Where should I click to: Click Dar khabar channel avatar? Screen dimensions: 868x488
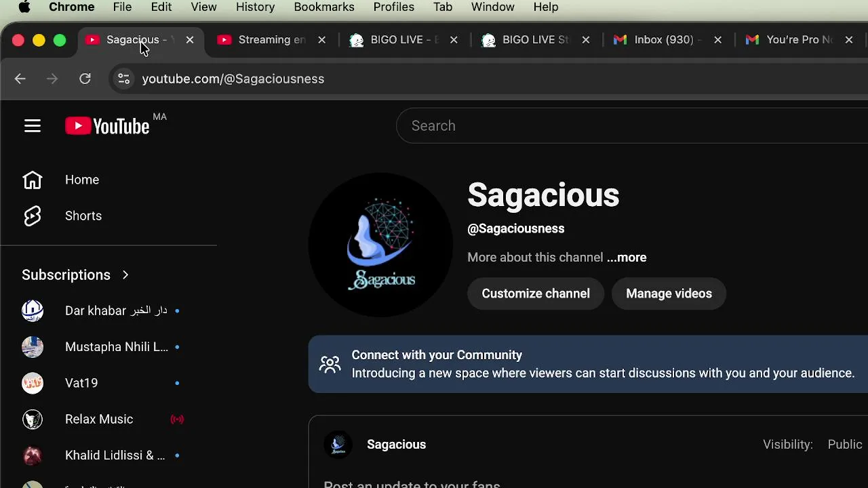coord(33,310)
